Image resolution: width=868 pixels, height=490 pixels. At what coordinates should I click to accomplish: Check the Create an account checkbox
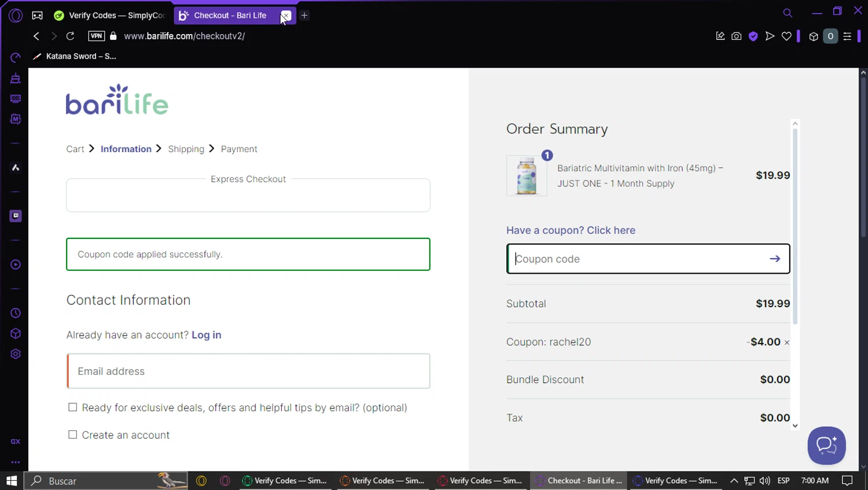pyautogui.click(x=72, y=434)
